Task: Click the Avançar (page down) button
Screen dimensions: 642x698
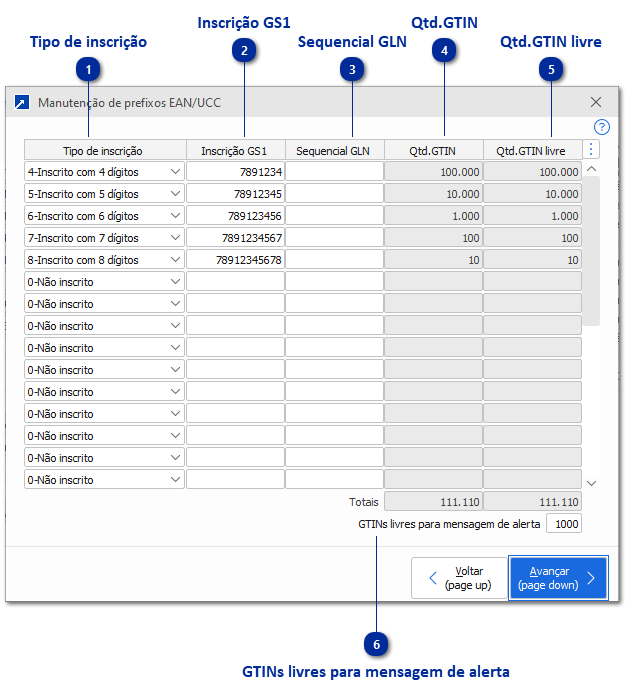Action: [x=558, y=578]
